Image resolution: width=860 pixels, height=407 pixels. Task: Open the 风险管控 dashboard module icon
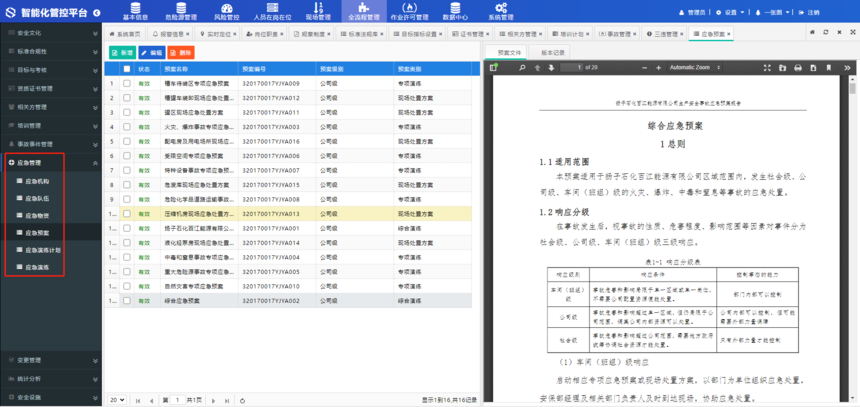(226, 8)
